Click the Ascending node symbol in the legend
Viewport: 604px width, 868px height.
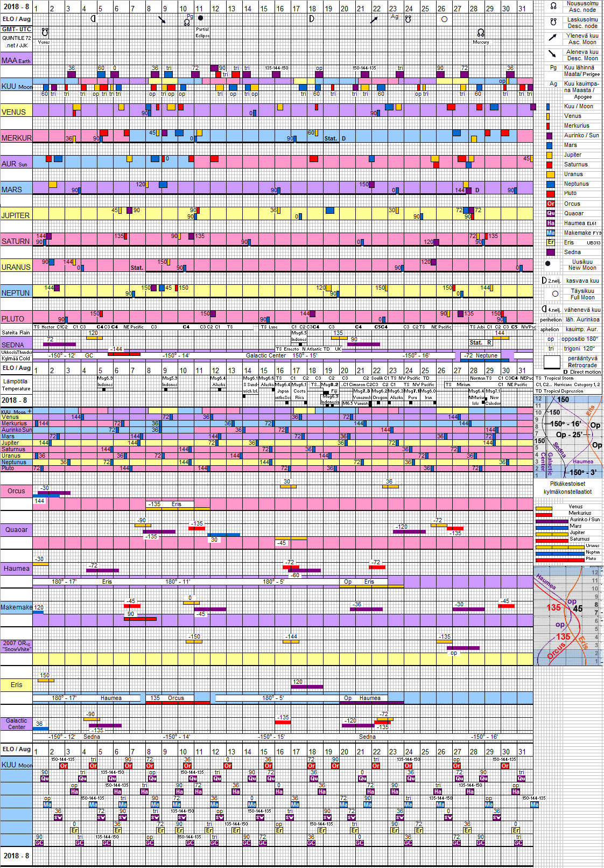553,6
